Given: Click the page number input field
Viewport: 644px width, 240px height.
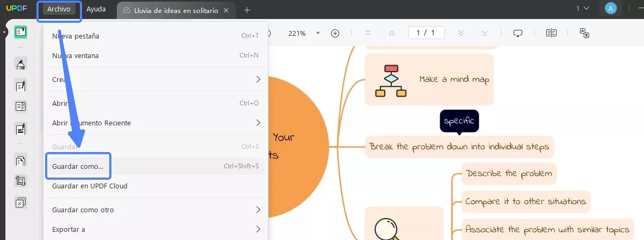Looking at the screenshot, I should point(426,33).
